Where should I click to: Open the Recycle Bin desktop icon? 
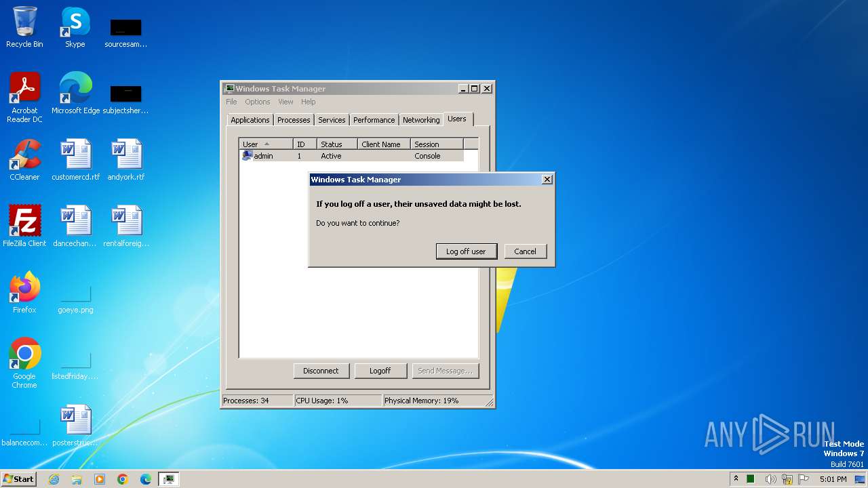coord(24,27)
